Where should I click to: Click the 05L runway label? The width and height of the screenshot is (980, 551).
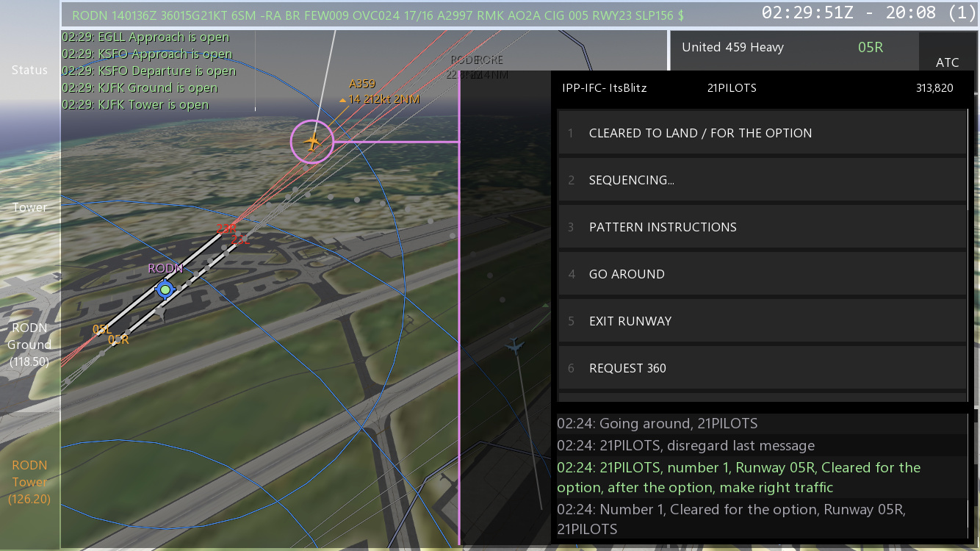pos(102,330)
